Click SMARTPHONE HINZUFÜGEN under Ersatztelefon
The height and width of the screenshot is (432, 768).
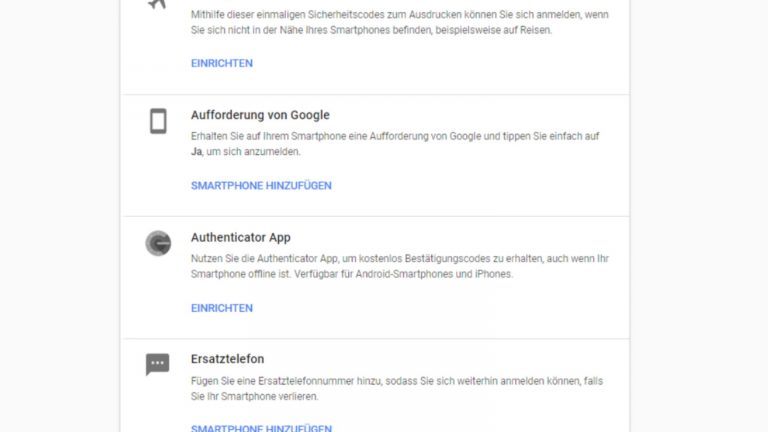[261, 428]
